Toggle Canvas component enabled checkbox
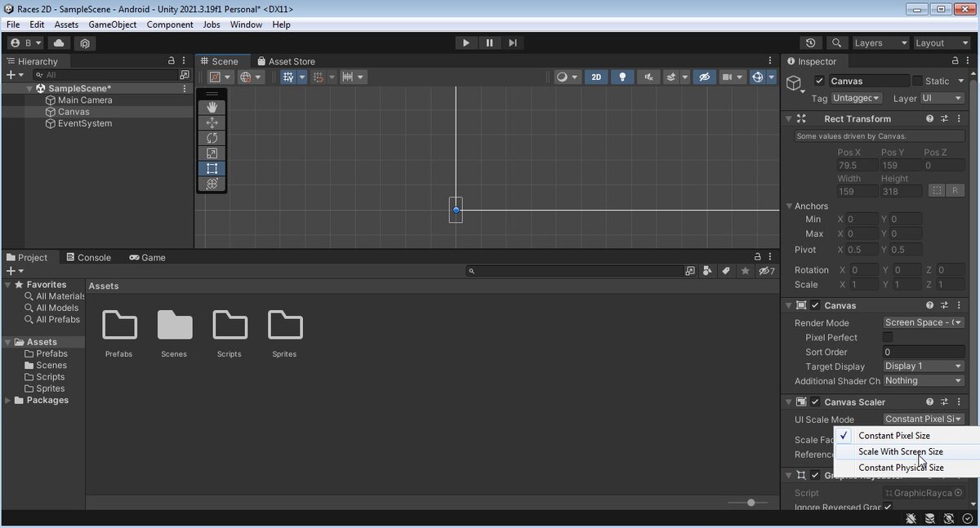This screenshot has height=528, width=980. click(815, 305)
